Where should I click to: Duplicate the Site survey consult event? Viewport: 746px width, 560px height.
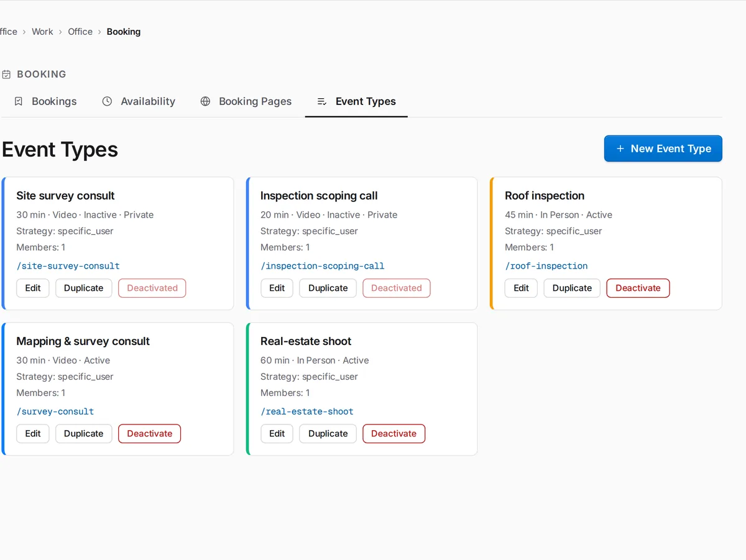(x=84, y=288)
